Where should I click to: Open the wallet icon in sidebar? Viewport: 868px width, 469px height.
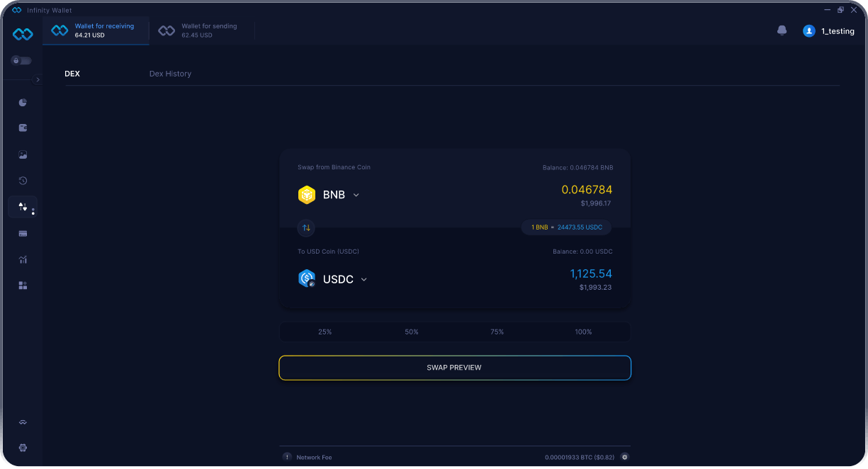pyautogui.click(x=23, y=128)
